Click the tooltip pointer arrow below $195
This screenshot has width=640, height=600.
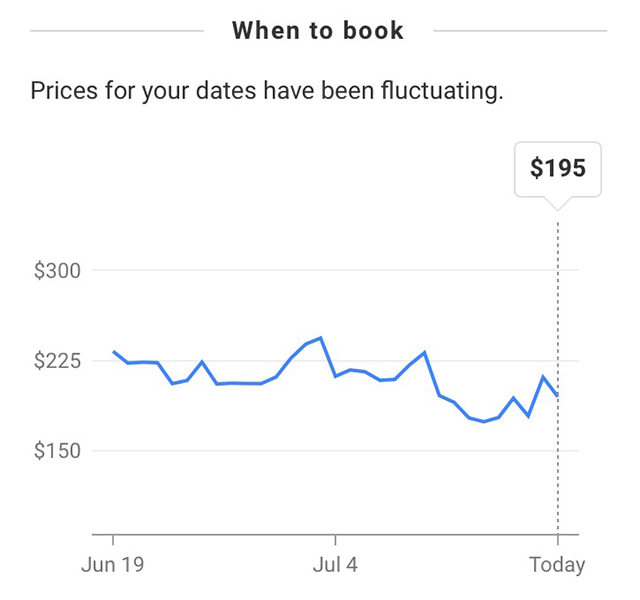(x=558, y=203)
